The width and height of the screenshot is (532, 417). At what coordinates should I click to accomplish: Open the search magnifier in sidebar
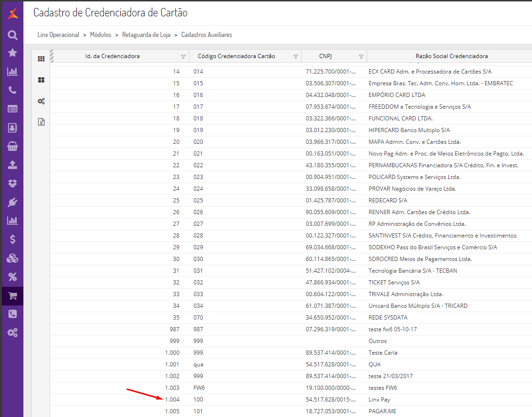13,35
